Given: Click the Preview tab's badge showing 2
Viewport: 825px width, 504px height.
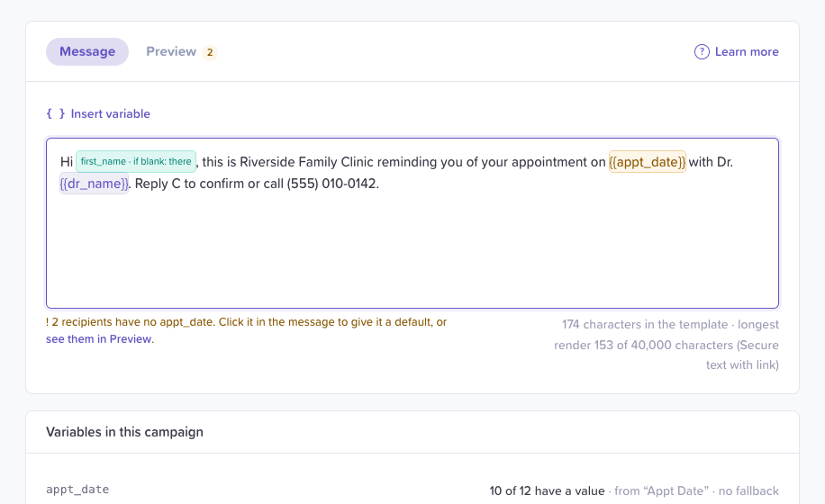Looking at the screenshot, I should coord(210,52).
